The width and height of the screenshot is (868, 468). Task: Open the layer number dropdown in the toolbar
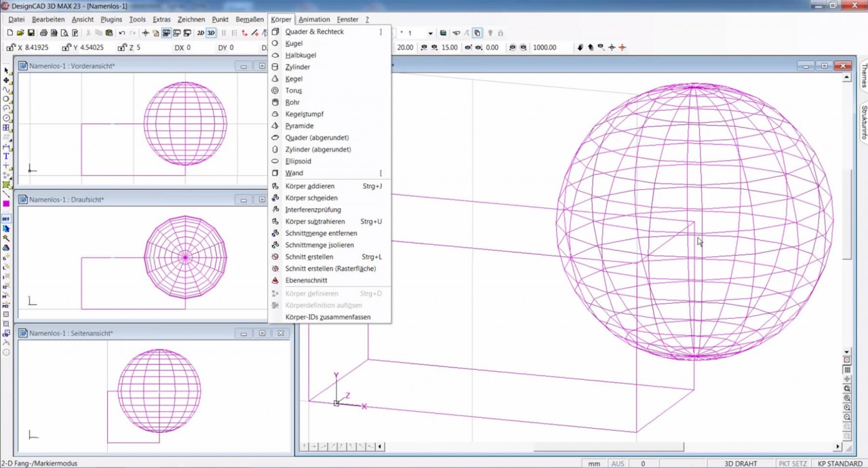coord(431,33)
